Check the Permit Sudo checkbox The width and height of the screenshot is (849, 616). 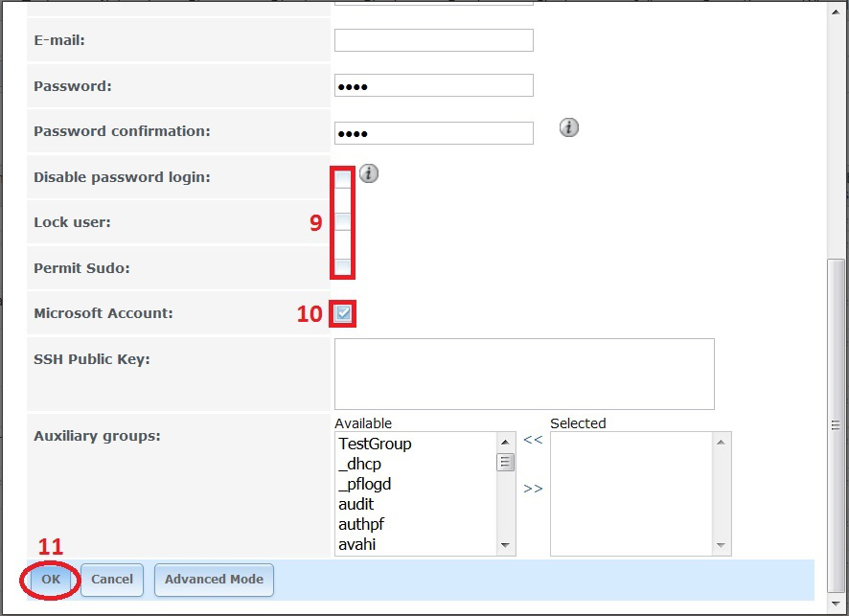tap(343, 267)
